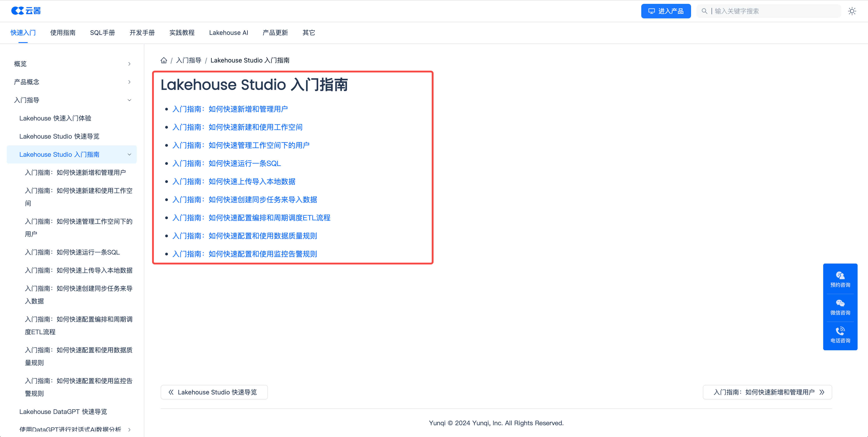Select Lakehouse DataGPT 快速导览 in sidebar
868x437 pixels.
[x=63, y=411]
